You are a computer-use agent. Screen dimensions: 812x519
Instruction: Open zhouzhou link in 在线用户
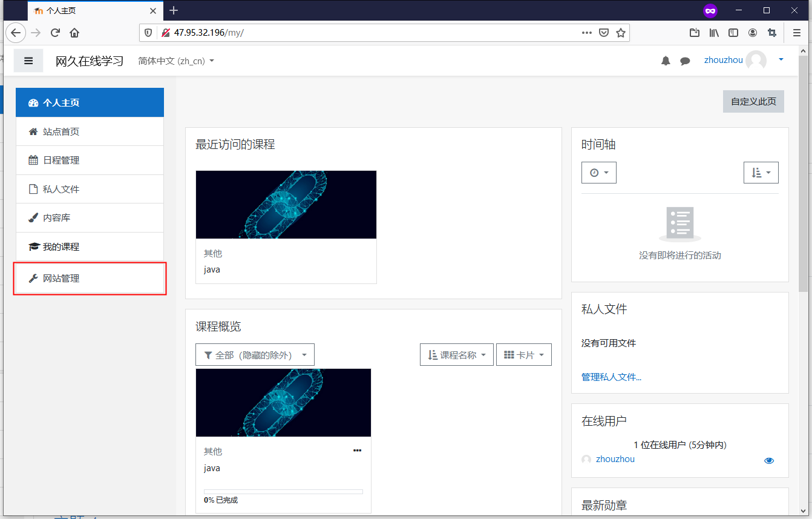pyautogui.click(x=615, y=459)
